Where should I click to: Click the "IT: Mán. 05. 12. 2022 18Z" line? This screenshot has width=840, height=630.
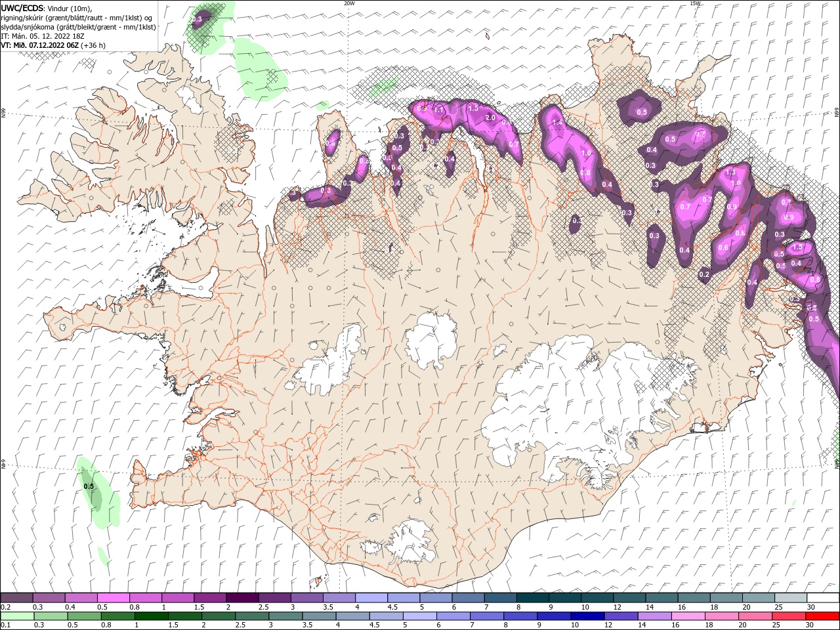coord(41,36)
